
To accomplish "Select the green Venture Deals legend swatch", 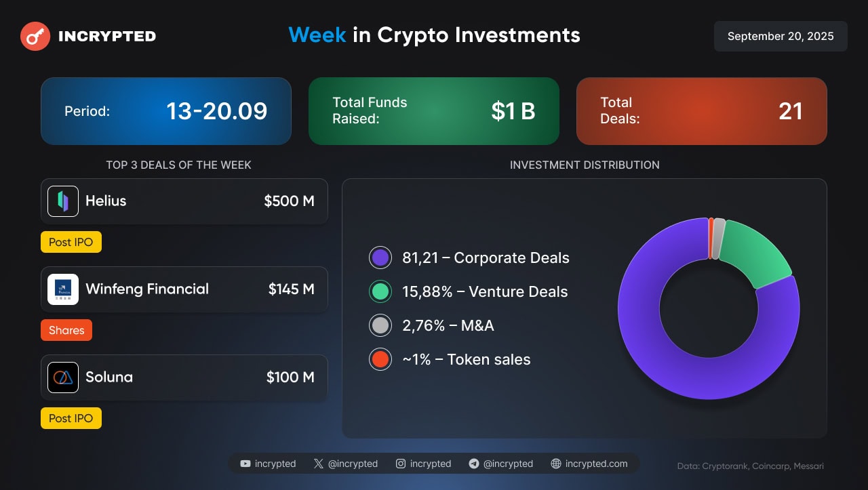I will pyautogui.click(x=380, y=291).
